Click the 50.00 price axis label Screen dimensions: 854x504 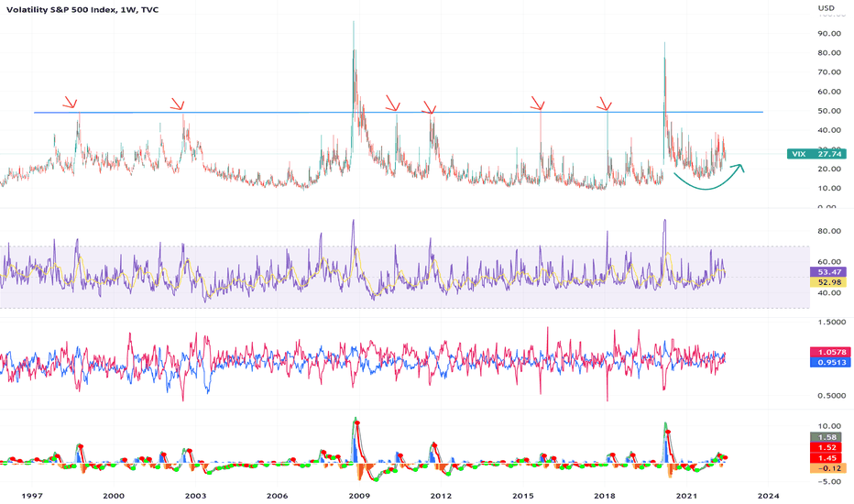(828, 111)
